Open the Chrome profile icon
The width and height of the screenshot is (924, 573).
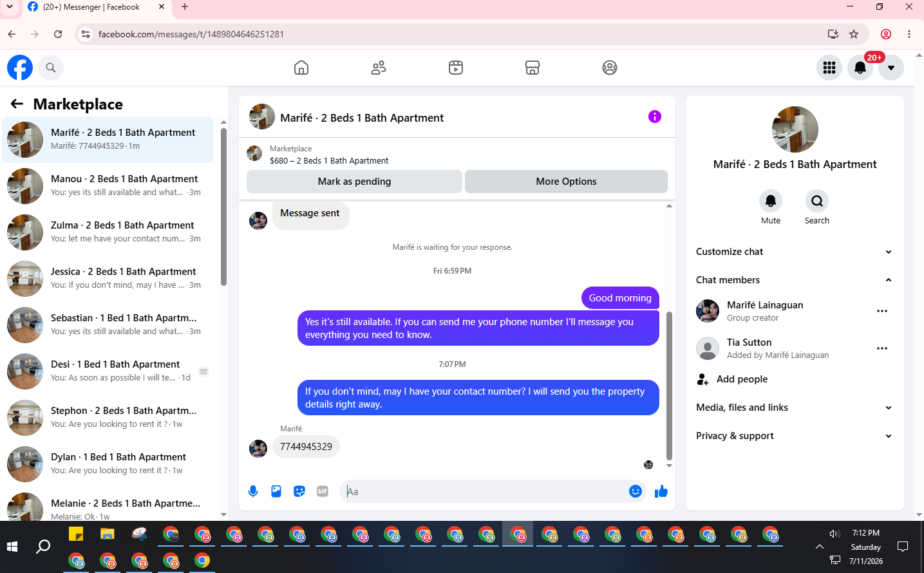886,34
